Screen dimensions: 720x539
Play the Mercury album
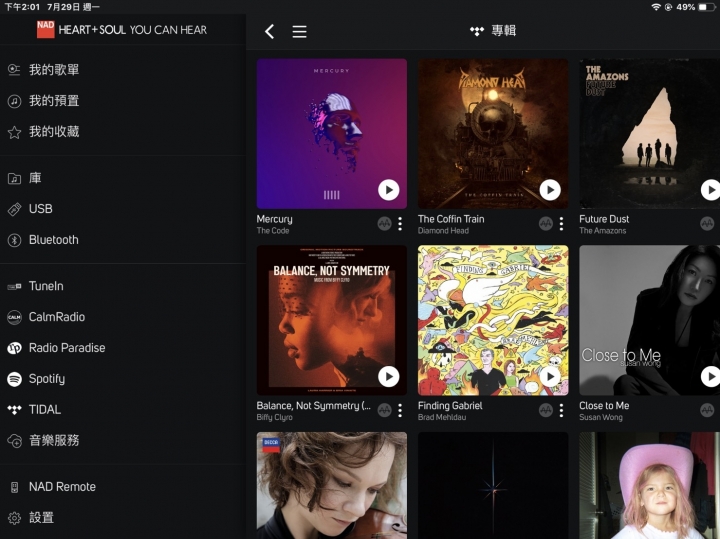[388, 190]
